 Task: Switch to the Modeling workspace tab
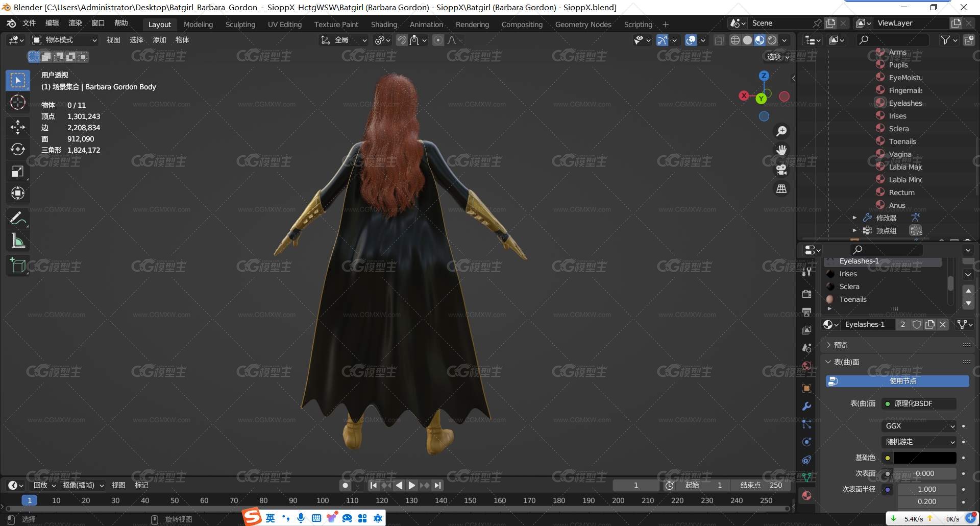(x=198, y=24)
